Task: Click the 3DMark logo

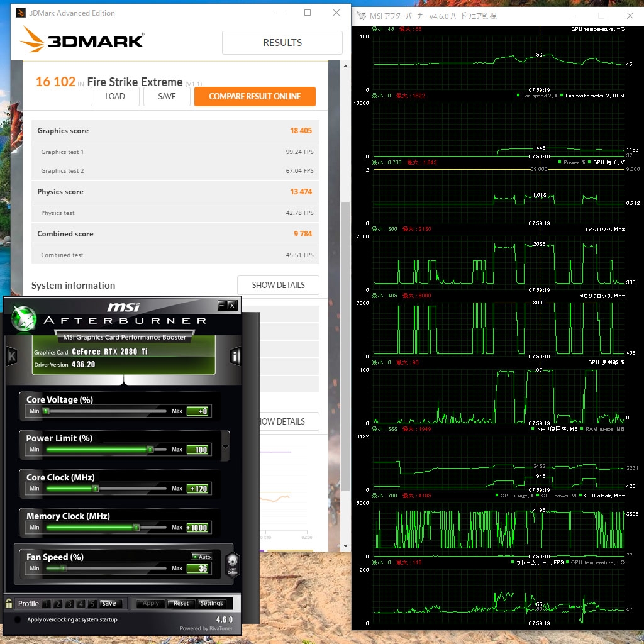Action: click(82, 40)
